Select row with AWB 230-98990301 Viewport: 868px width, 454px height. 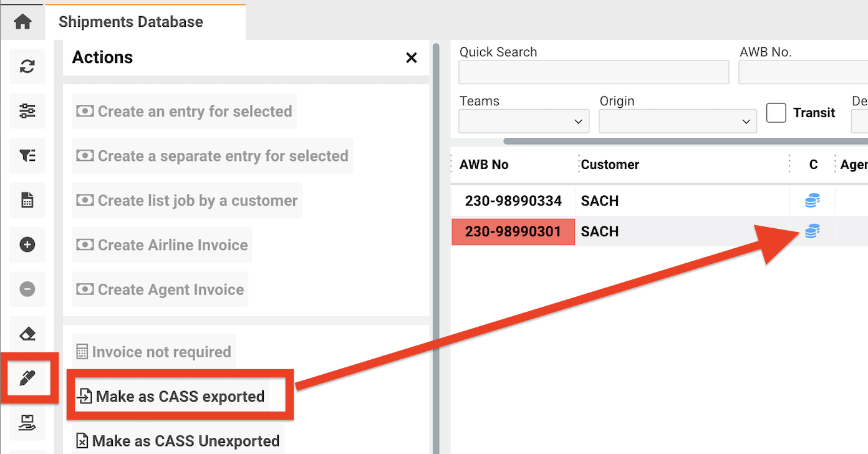pyautogui.click(x=513, y=231)
